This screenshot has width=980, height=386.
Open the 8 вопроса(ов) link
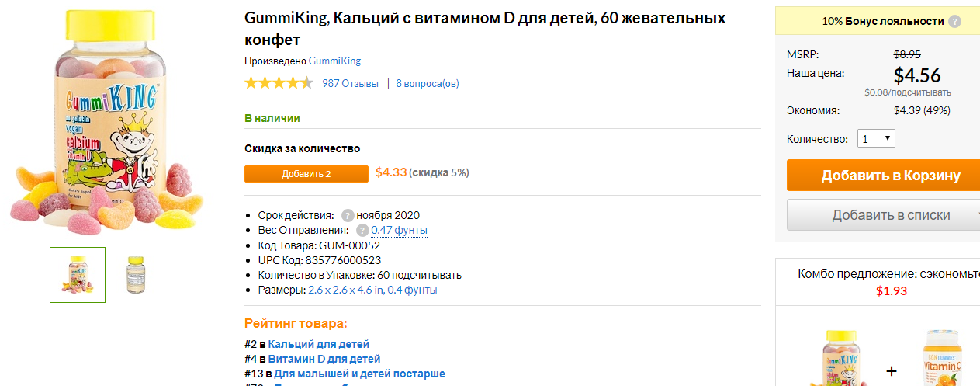(x=428, y=83)
